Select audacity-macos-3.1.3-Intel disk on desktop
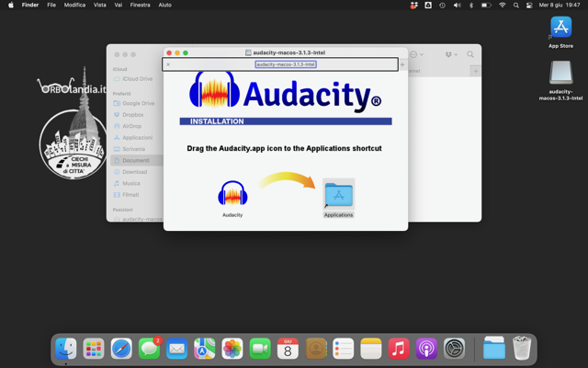 pyautogui.click(x=560, y=73)
